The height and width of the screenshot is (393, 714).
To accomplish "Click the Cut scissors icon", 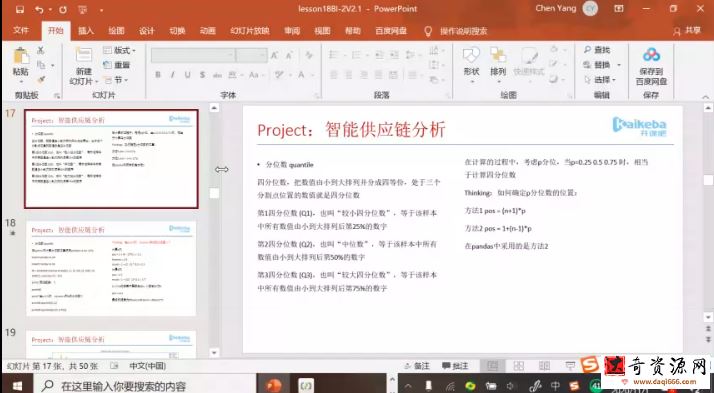I will [x=41, y=51].
